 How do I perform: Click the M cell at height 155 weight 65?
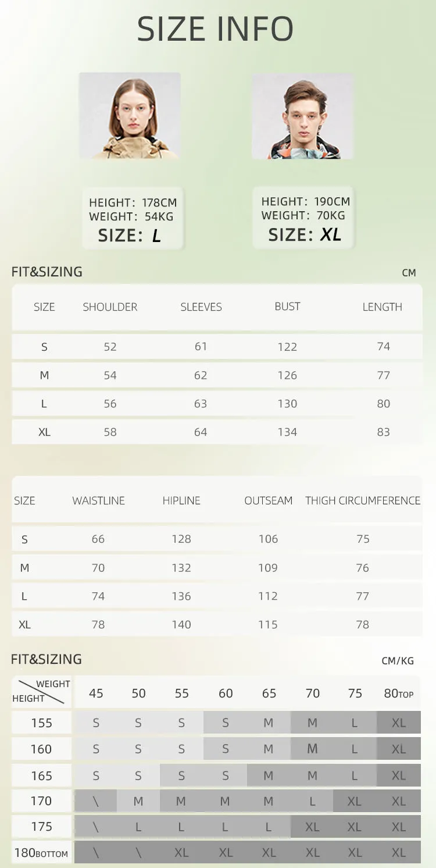(268, 723)
